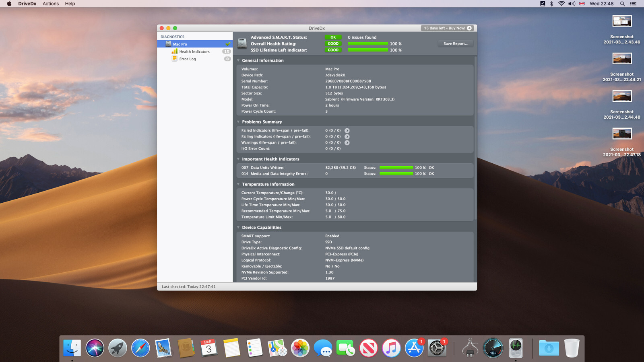Viewport: 644px width, 362px height.
Task: Open Music app in Dock
Action: click(x=391, y=348)
